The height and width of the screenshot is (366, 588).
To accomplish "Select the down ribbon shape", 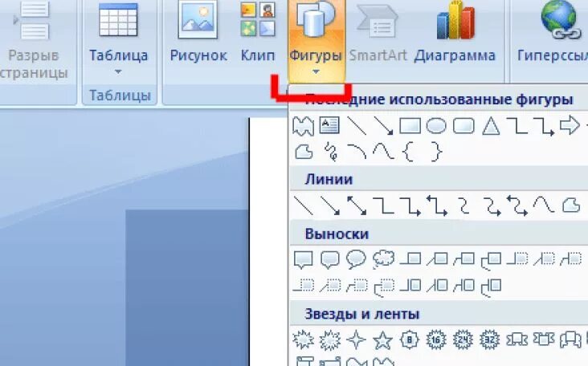I will [544, 340].
